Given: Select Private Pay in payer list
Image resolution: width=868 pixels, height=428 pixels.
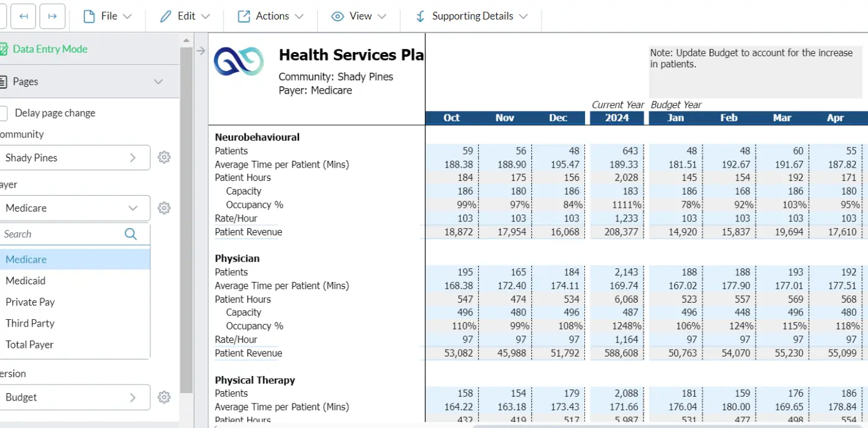Looking at the screenshot, I should click(75, 302).
